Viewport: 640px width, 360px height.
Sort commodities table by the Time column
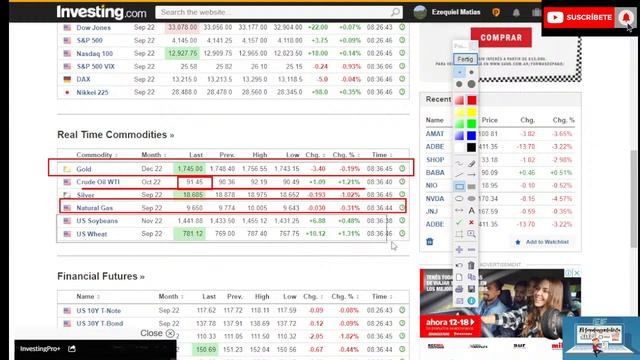(x=382, y=155)
